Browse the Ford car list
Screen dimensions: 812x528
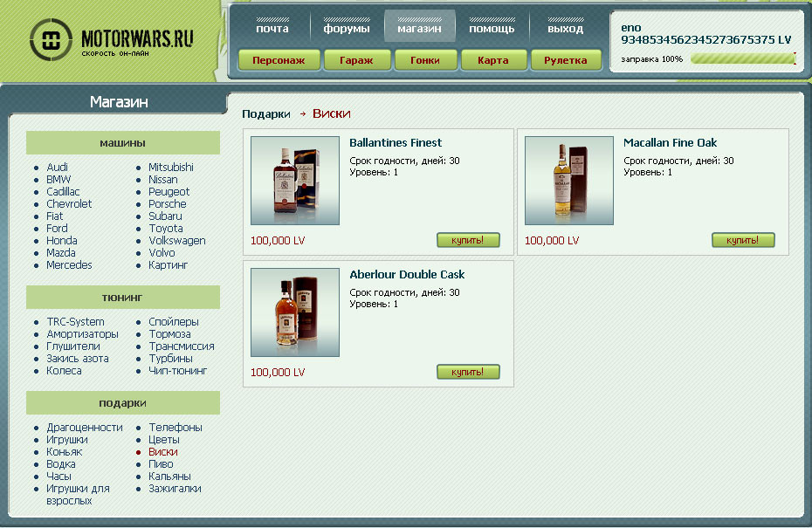(x=57, y=229)
